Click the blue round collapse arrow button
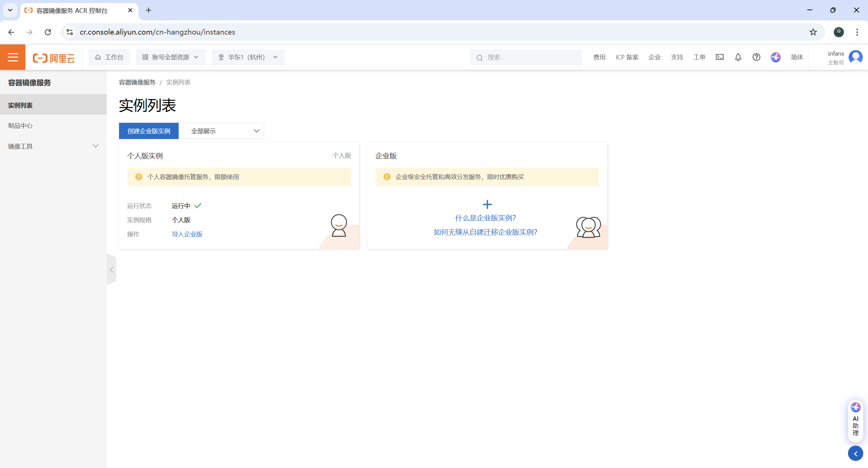Screen dimensions: 868x468 (x=855, y=454)
